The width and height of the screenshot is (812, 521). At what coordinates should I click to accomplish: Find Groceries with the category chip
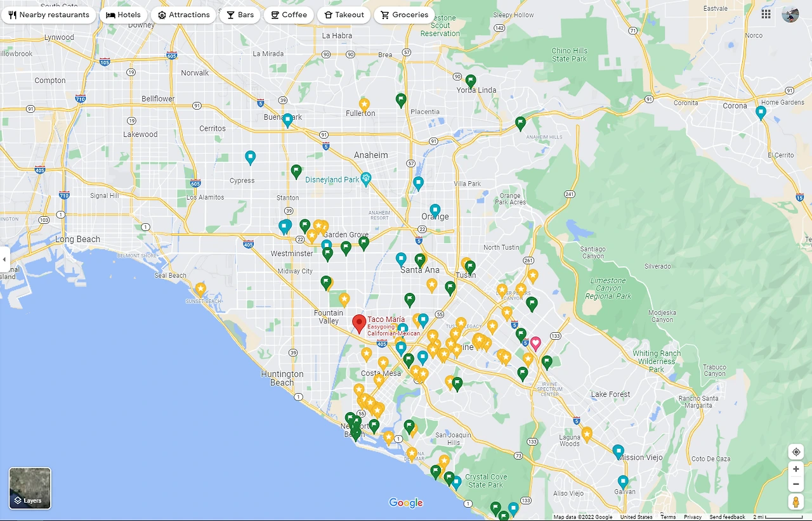(x=404, y=15)
